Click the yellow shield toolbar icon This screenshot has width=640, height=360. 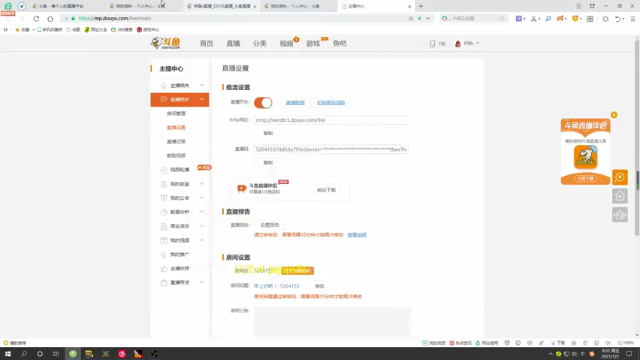pyautogui.click(x=575, y=19)
